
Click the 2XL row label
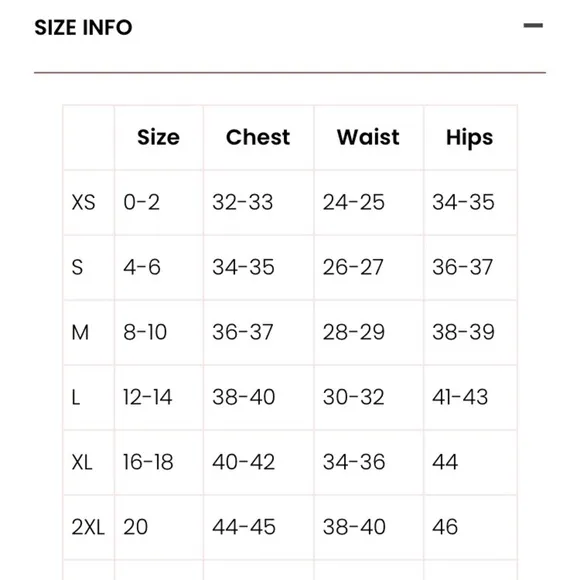[x=88, y=527]
